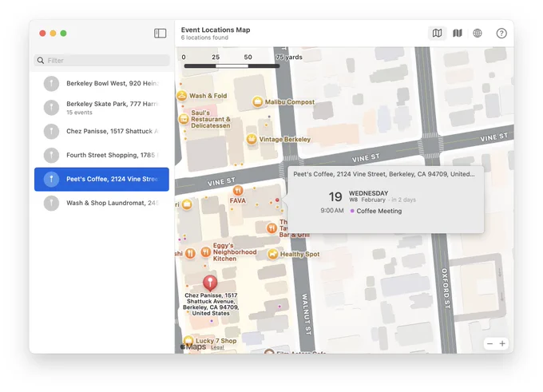Click the Legal link on the map
Viewport: 543px width, 392px height.
point(217,347)
